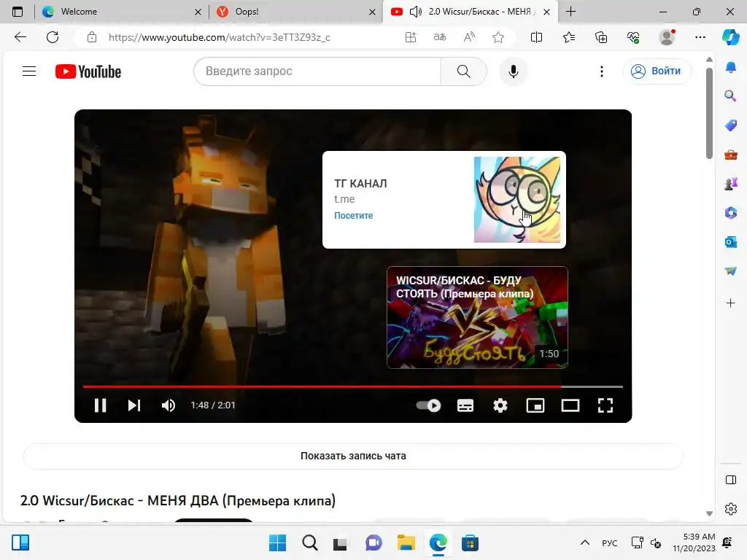This screenshot has height=560, width=747.
Task: Open Outlook in sidebar
Action: coord(731,242)
